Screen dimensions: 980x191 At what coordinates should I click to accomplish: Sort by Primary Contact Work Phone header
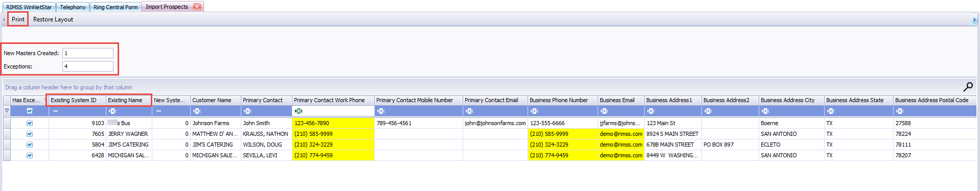click(x=333, y=100)
